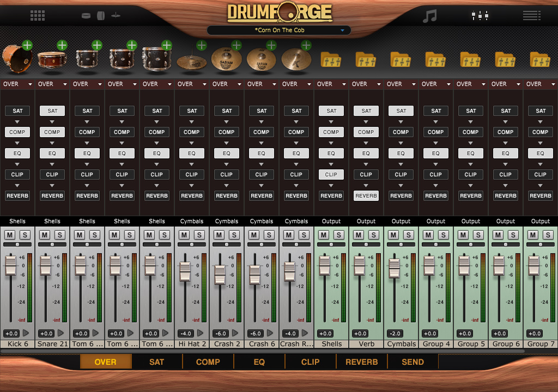Image resolution: width=558 pixels, height=392 pixels.
Task: Select the Crash 2 Sabian cymbal image
Action: (x=226, y=59)
